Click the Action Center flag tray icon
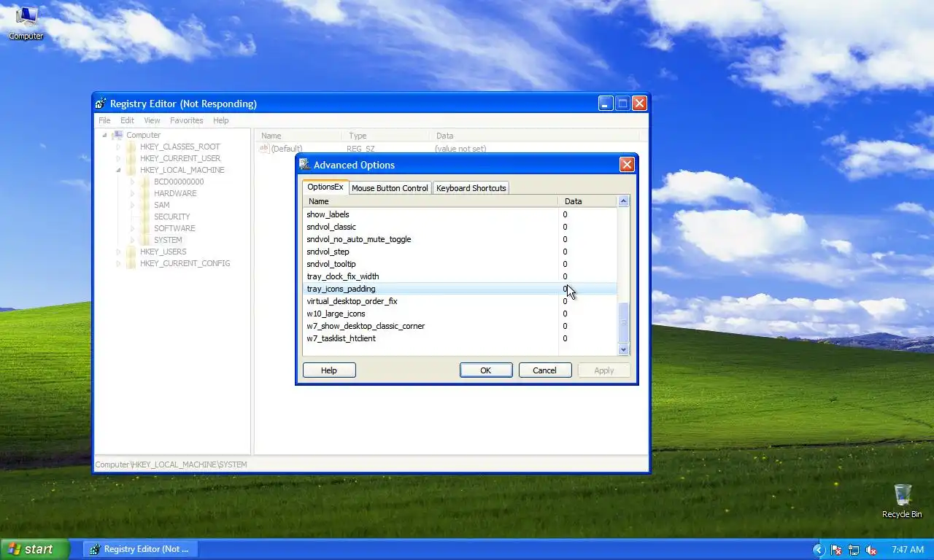934x560 pixels. coord(836,550)
